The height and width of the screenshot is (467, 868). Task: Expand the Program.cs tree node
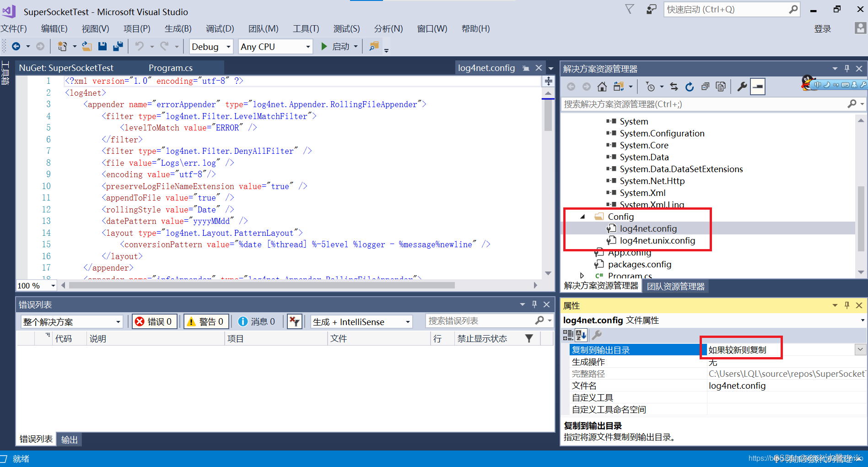[582, 275]
